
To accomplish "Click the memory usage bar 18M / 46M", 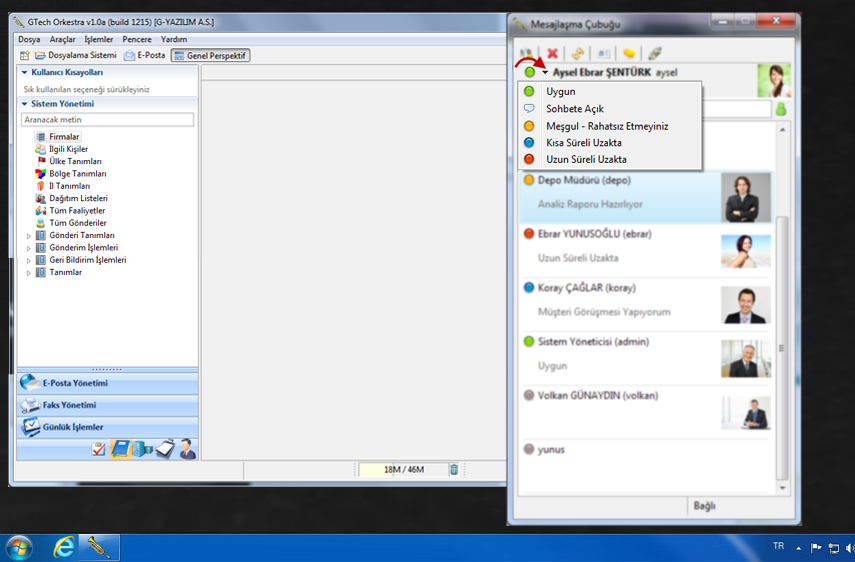I will click(403, 470).
